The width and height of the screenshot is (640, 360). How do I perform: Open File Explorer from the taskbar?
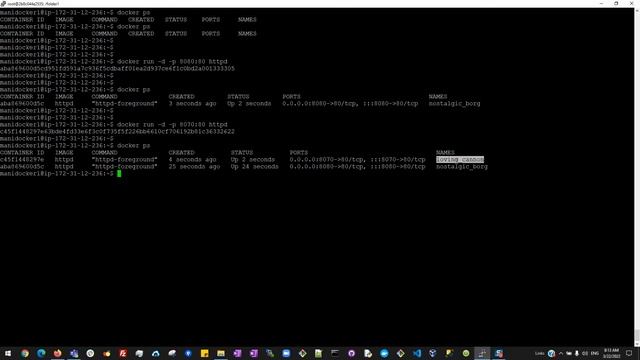221,353
